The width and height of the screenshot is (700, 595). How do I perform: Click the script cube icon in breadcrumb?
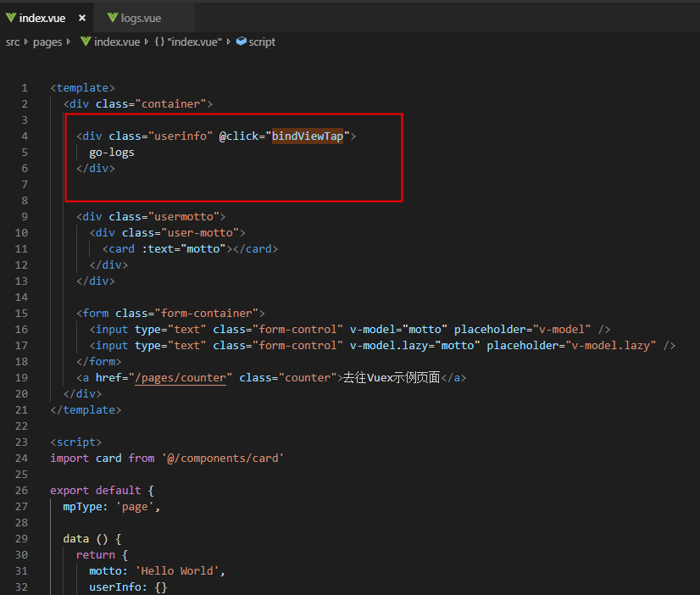pos(241,41)
